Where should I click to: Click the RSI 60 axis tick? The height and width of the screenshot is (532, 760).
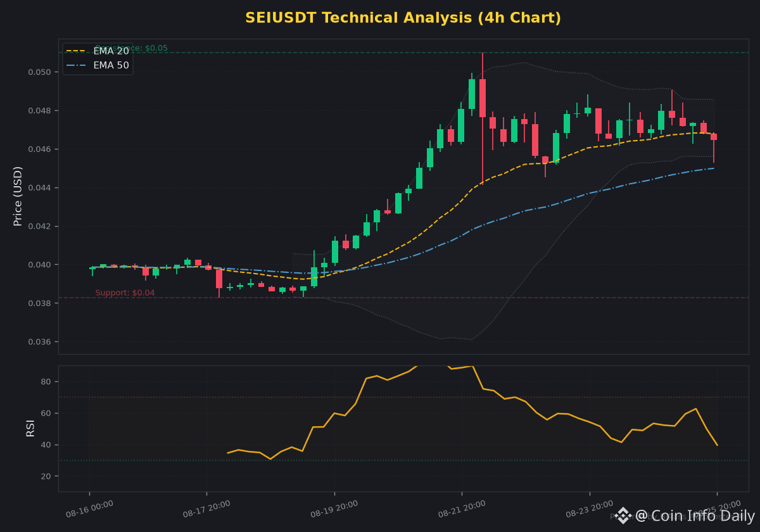[x=46, y=413]
